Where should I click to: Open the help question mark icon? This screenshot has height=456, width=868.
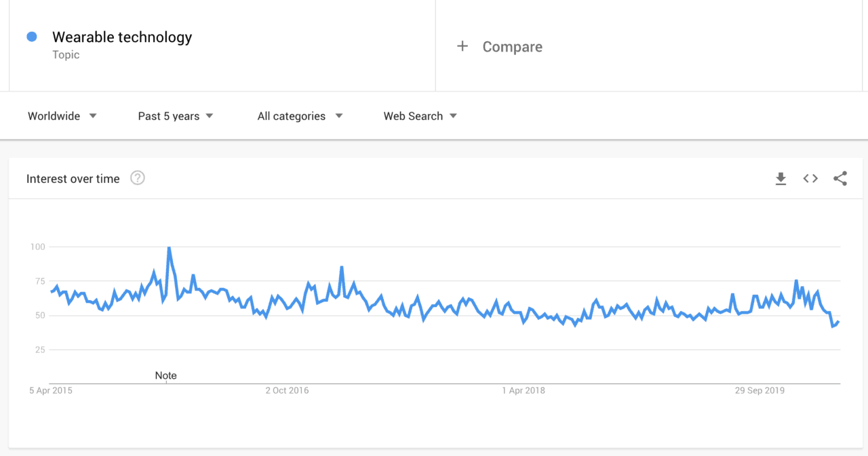[x=138, y=178]
